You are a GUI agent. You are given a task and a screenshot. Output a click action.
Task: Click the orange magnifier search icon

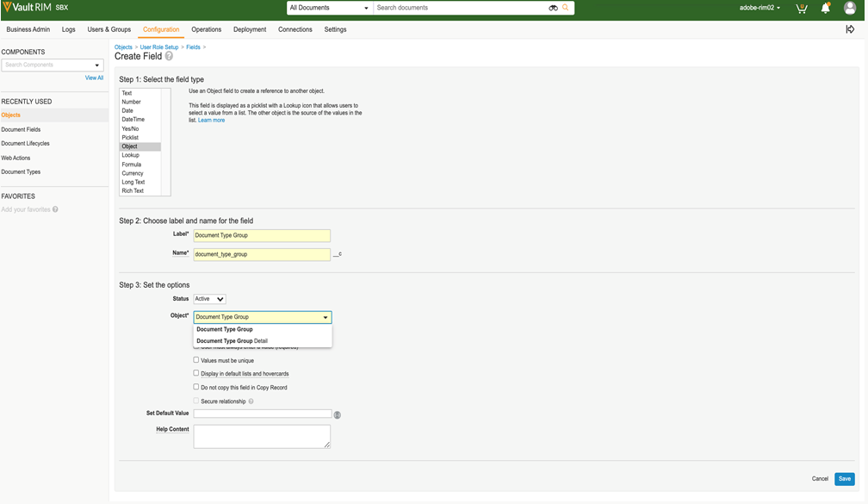point(566,8)
